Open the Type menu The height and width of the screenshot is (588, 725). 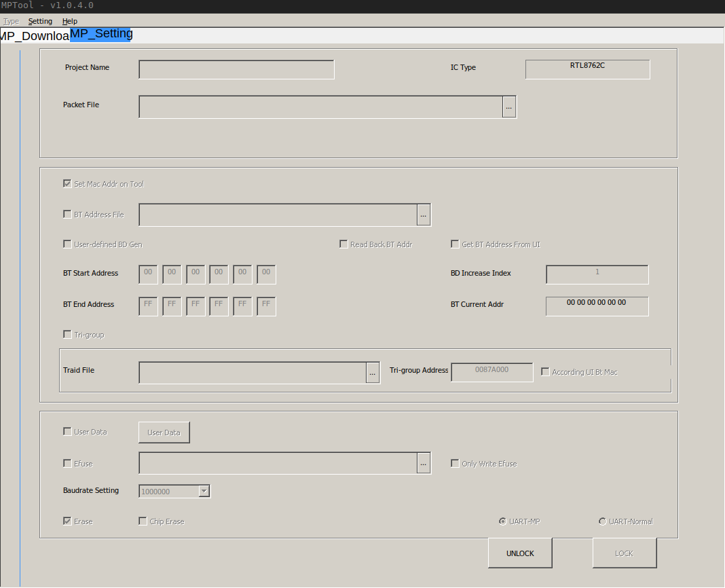pyautogui.click(x=11, y=21)
